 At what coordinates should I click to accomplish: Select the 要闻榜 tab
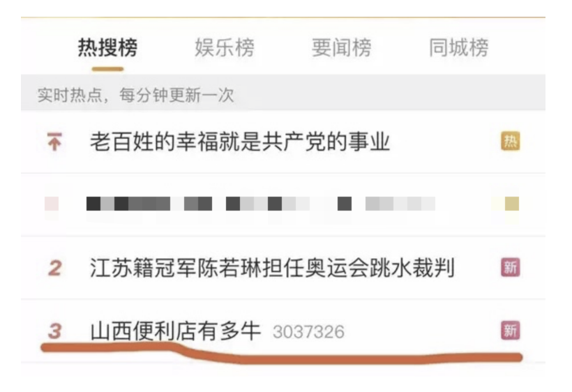click(341, 47)
